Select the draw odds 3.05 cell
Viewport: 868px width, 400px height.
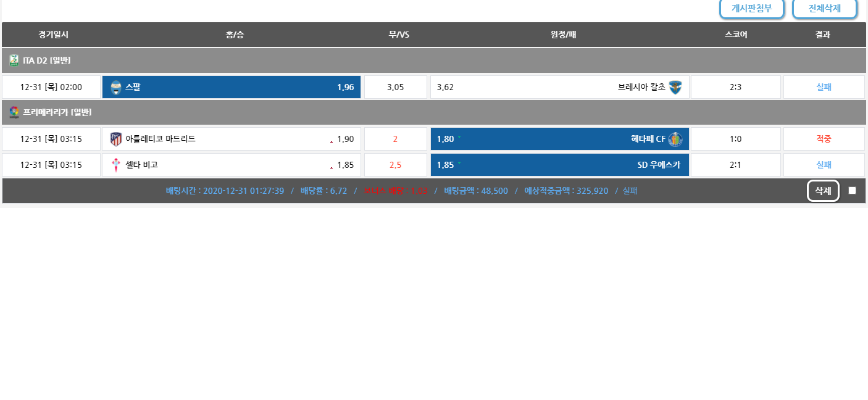click(x=395, y=88)
